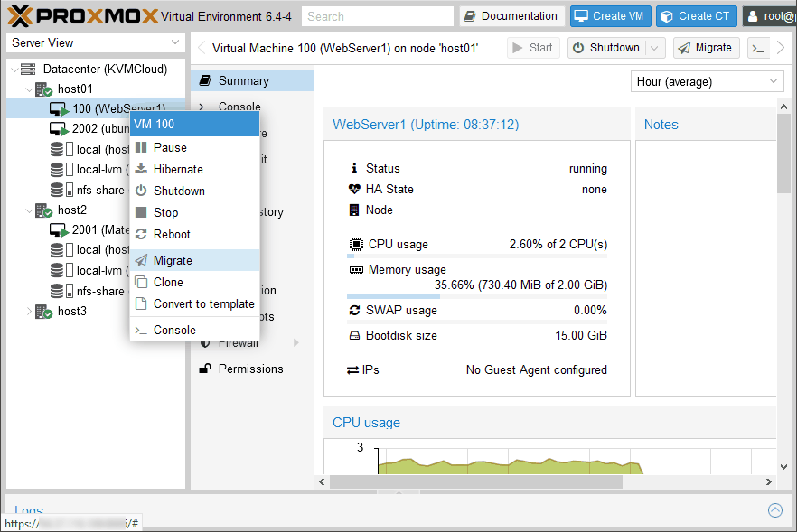Click the IPs arrows icon
The height and width of the screenshot is (532, 797).
(353, 370)
